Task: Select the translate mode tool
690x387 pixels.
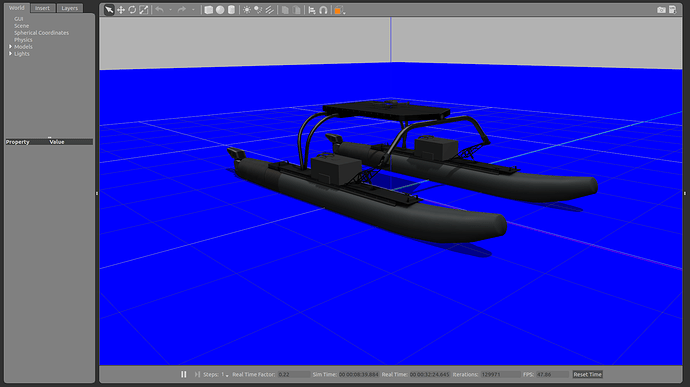Action: pyautogui.click(x=121, y=10)
